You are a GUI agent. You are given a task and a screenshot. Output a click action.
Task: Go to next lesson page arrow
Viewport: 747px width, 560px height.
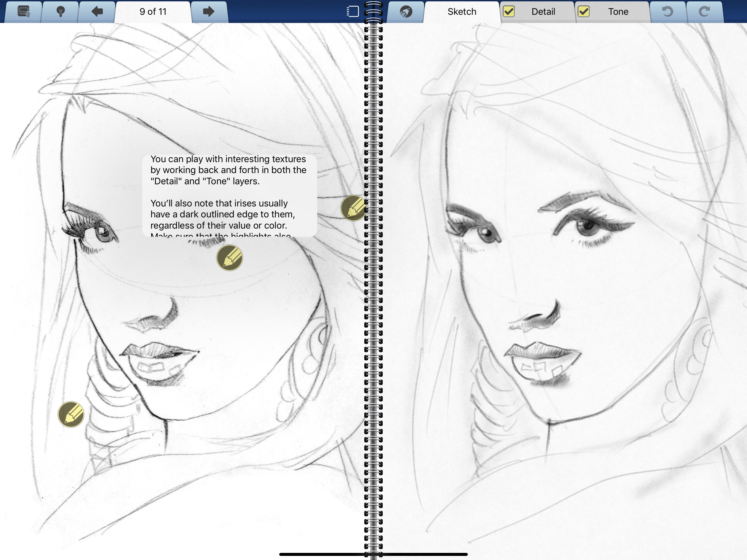click(x=209, y=12)
